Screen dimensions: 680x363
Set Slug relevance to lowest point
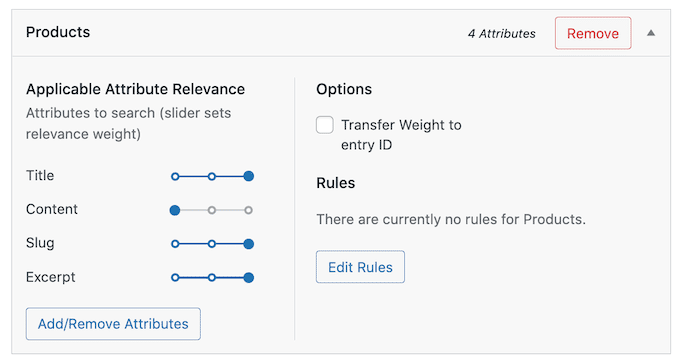click(x=175, y=244)
